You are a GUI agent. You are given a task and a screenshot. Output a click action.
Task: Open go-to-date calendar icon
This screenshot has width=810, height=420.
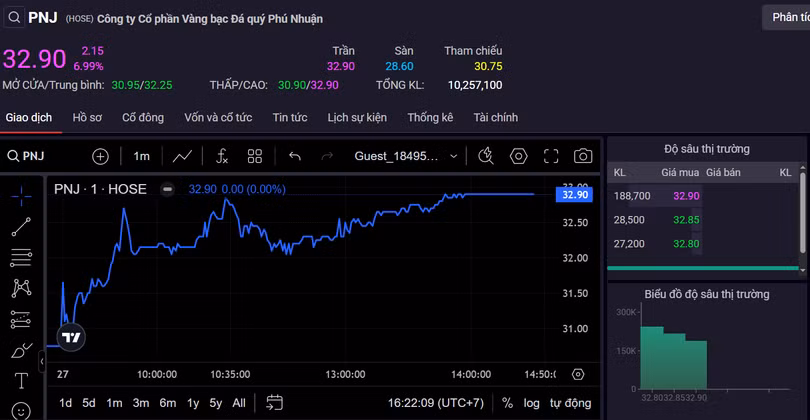click(x=274, y=402)
